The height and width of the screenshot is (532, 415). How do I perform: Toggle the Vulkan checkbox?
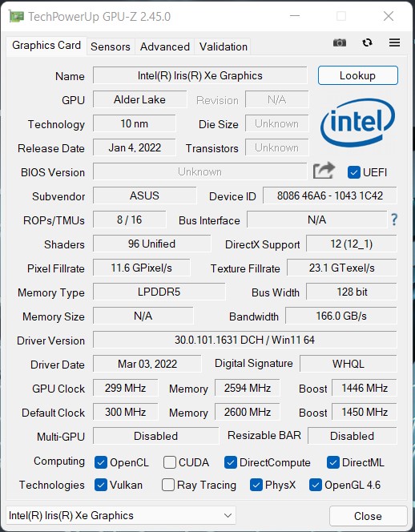[101, 485]
